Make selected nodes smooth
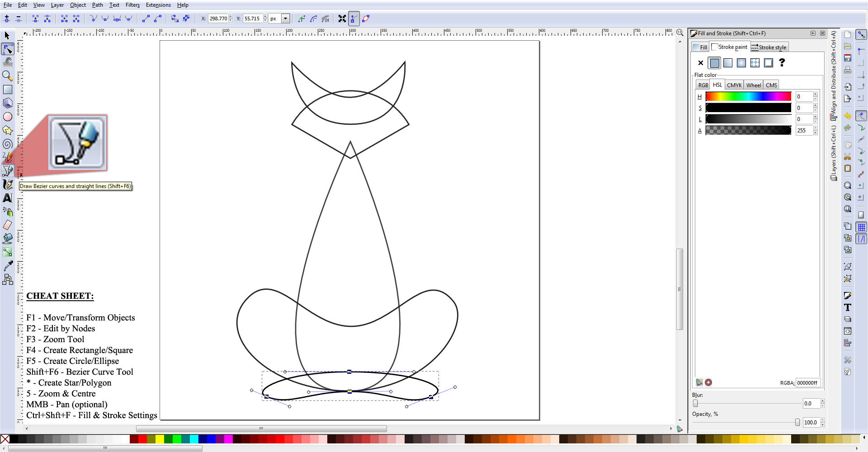The image size is (868, 452). [x=105, y=19]
